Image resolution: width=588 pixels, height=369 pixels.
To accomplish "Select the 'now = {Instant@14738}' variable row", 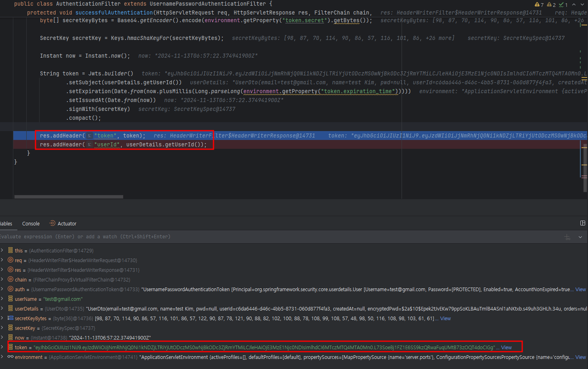I will pos(294,338).
